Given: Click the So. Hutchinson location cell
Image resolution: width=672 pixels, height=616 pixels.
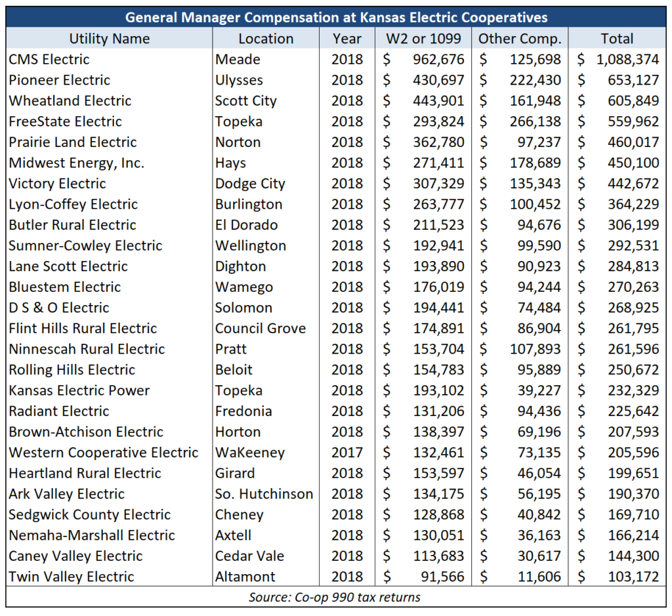Looking at the screenshot, I should click(x=264, y=494).
